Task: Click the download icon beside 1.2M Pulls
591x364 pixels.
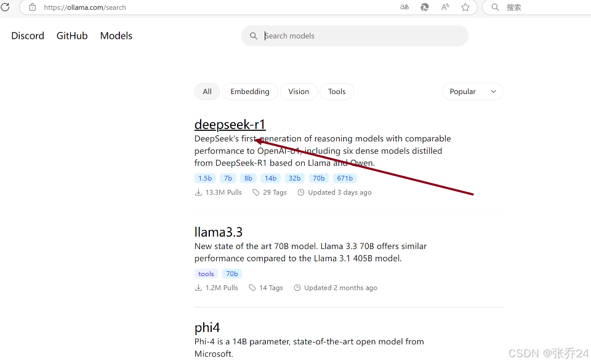Action: (x=198, y=288)
